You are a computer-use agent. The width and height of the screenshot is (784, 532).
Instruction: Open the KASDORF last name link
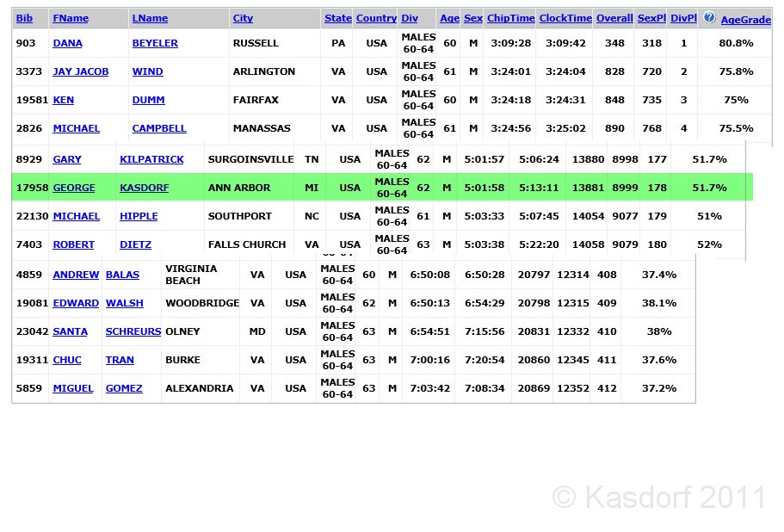pyautogui.click(x=145, y=188)
